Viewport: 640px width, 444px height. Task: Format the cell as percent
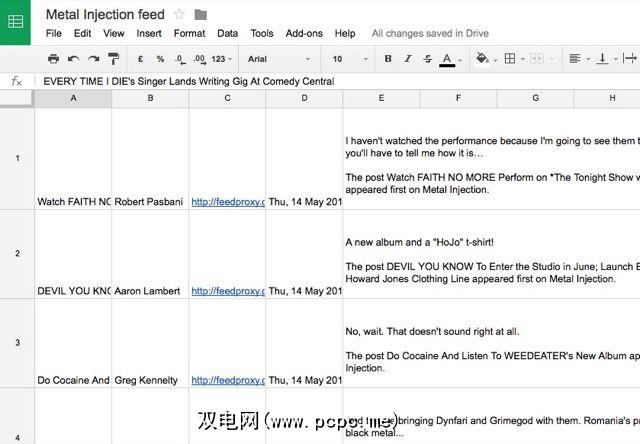click(160, 59)
